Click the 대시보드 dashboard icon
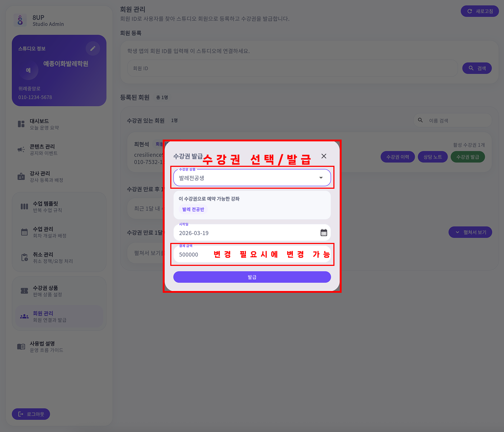This screenshot has width=504, height=432. (x=21, y=124)
